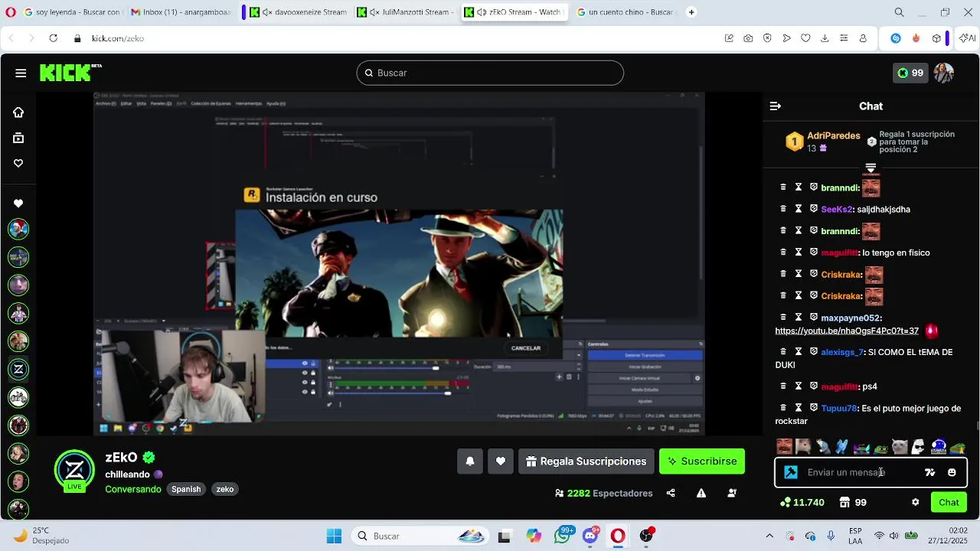Open chat settings gear

[915, 503]
